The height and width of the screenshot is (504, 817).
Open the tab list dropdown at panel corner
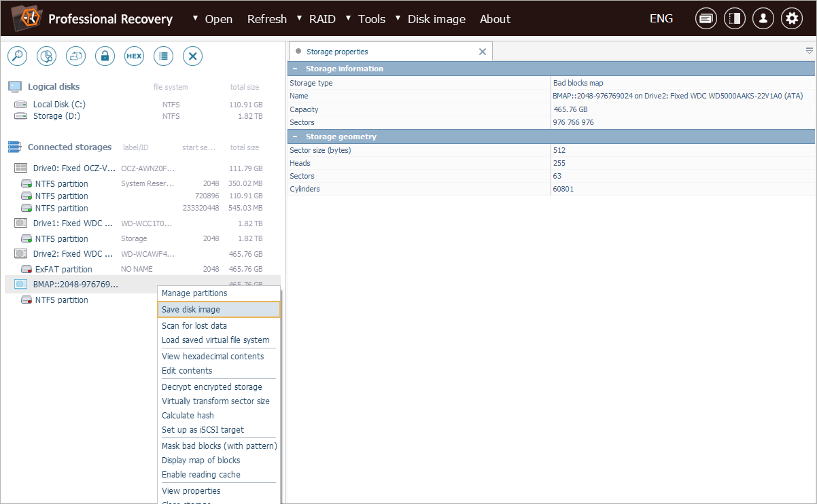tap(810, 51)
